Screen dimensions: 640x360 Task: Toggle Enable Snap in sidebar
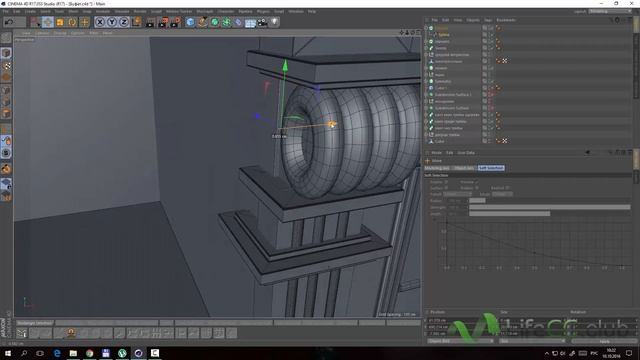pos(6,169)
